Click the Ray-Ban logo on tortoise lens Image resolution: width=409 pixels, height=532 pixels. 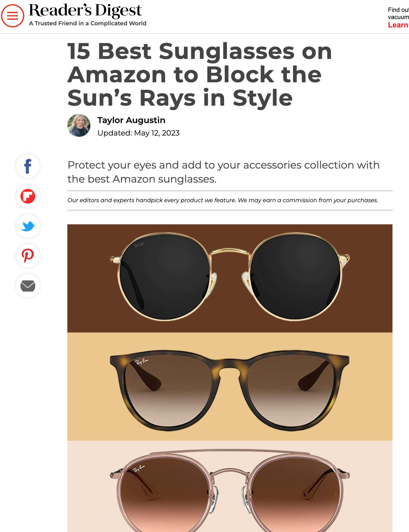(141, 362)
